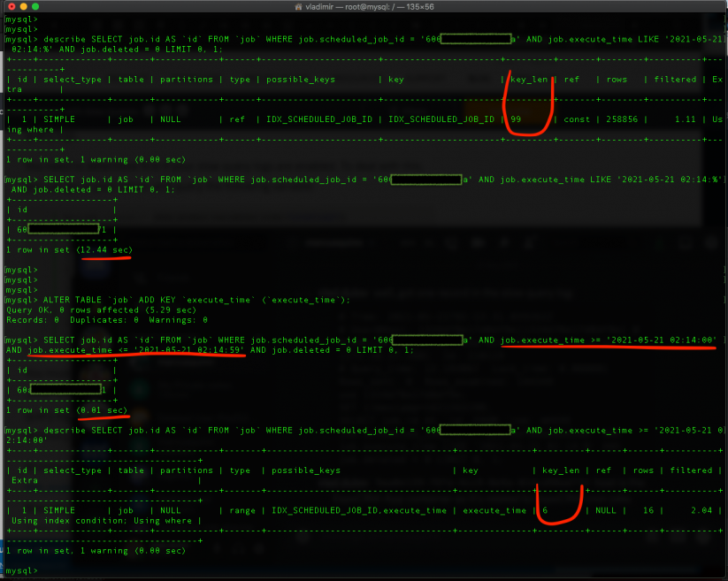Viewport: 728px width, 581px height.
Task: Click the 'Using index condition; Using where' text
Action: 102,521
